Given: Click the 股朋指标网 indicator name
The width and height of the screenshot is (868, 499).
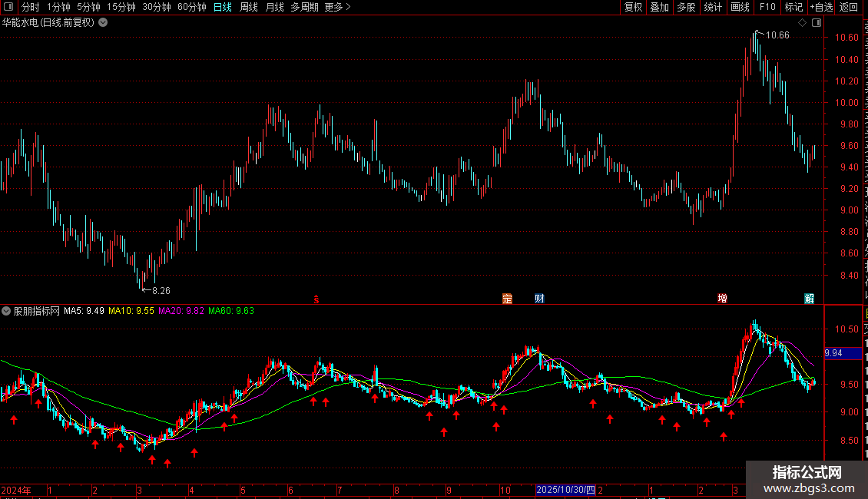Looking at the screenshot, I should click(37, 311).
